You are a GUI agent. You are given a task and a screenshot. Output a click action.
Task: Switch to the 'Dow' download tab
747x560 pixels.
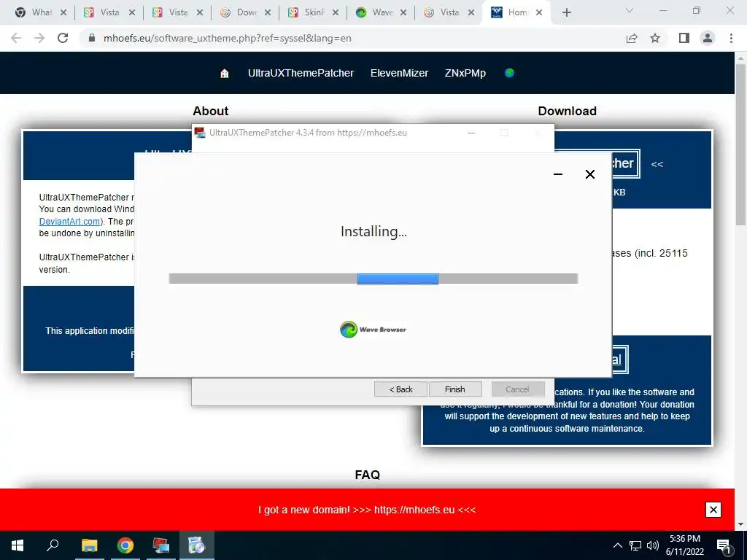244,13
